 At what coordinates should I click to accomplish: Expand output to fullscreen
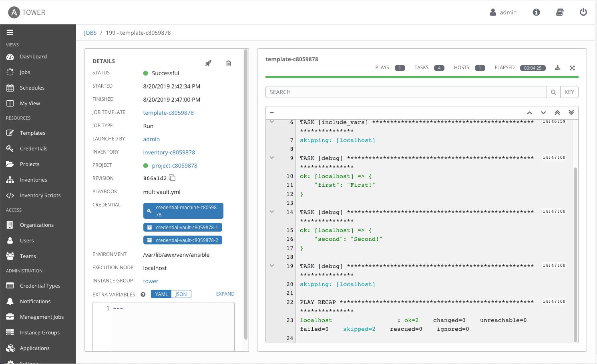pos(572,68)
